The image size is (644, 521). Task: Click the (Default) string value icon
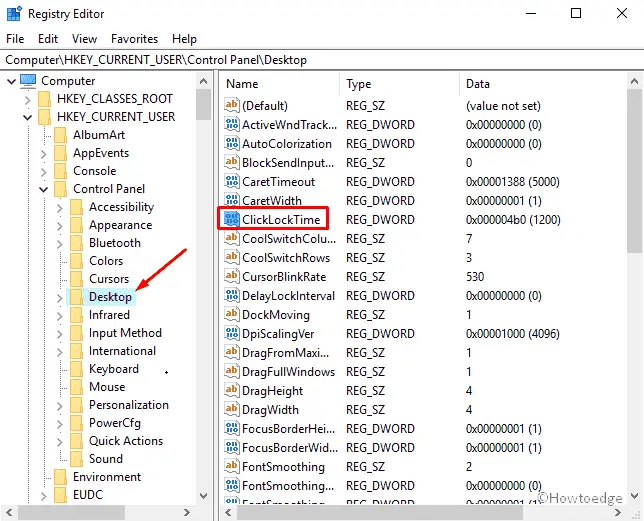click(x=232, y=105)
